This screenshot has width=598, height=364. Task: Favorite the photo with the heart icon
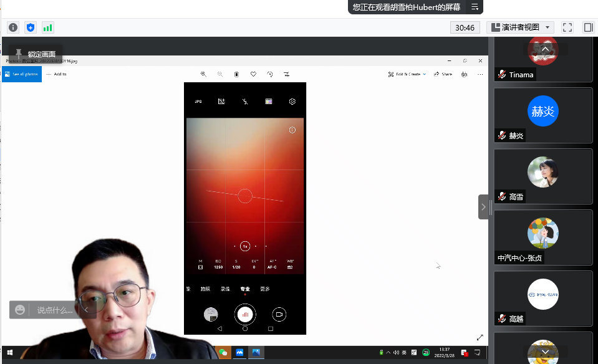253,74
